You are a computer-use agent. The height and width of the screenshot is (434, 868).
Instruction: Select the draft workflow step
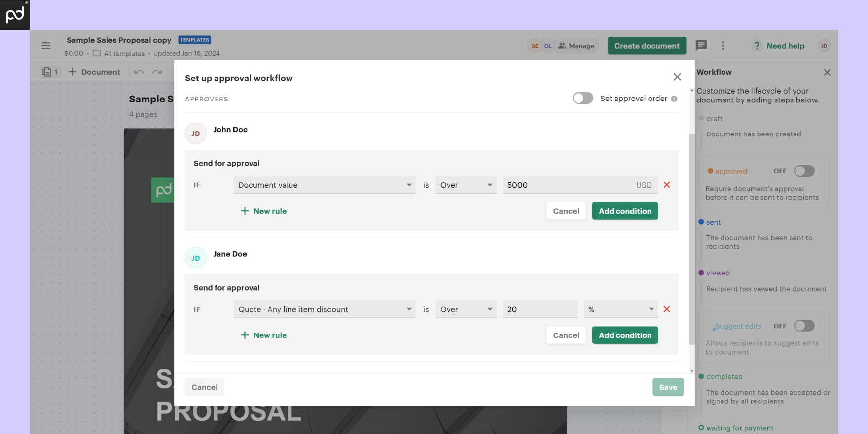(714, 118)
